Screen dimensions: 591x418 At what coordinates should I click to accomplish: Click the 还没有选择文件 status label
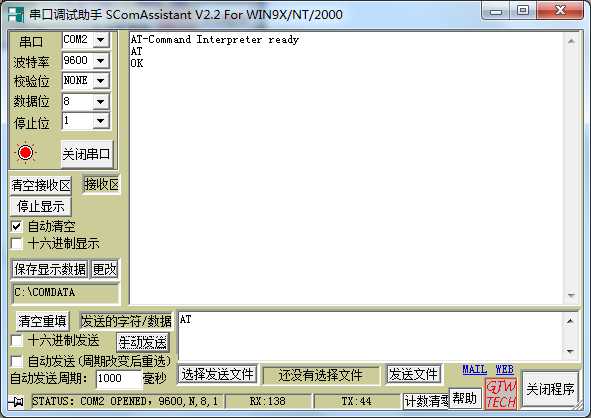[320, 375]
